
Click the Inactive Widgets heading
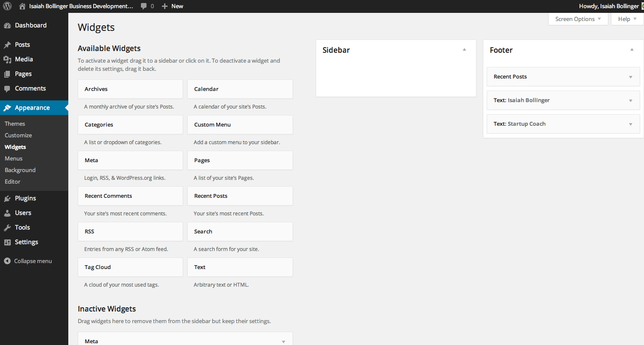pos(107,309)
